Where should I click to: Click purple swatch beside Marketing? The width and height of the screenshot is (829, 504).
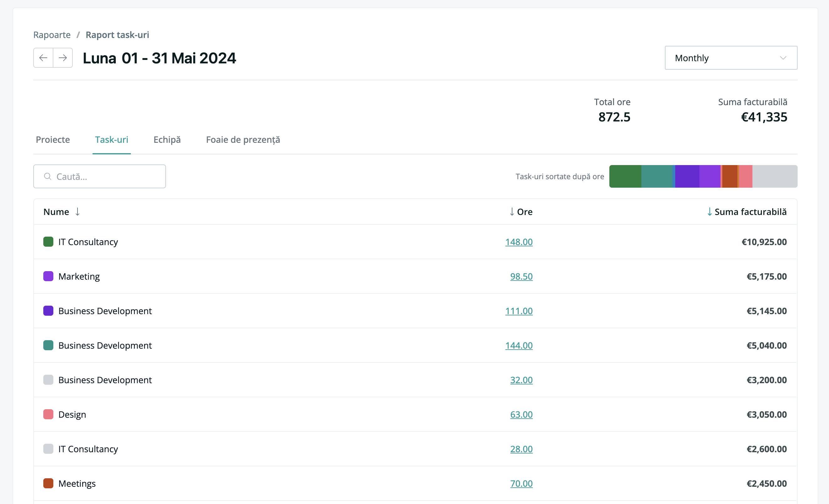click(x=48, y=276)
